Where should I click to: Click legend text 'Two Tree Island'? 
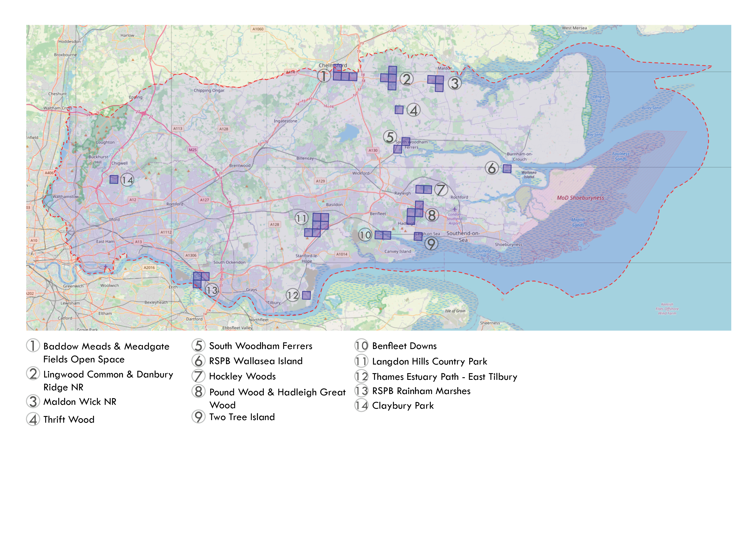(242, 417)
